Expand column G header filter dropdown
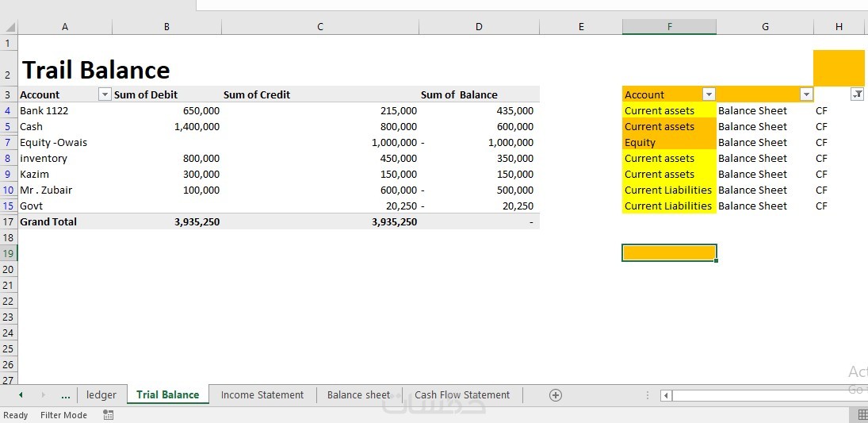The image size is (868, 423). coord(806,94)
